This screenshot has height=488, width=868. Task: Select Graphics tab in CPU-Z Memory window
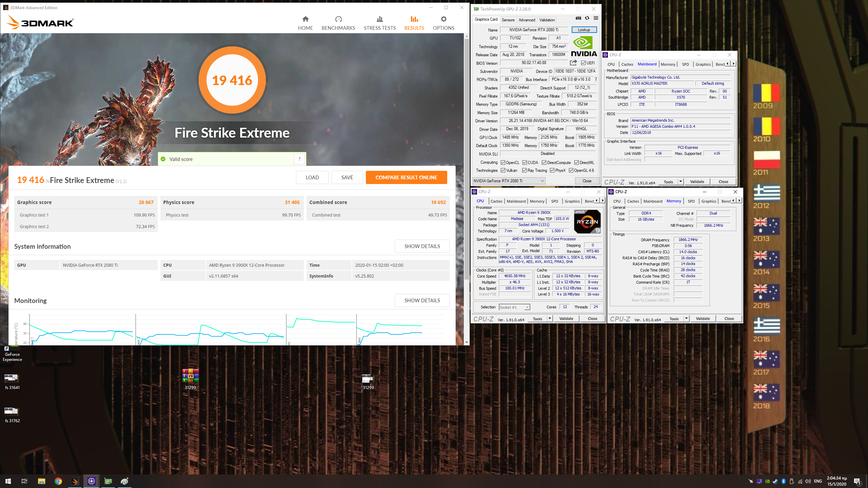pos(709,201)
